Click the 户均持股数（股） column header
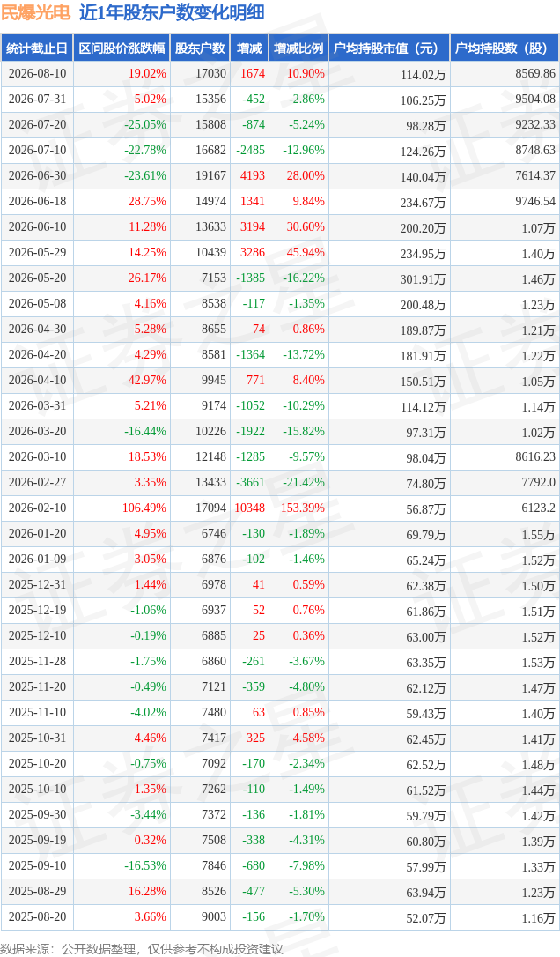Viewport: 560px width, 957px height. (x=505, y=48)
